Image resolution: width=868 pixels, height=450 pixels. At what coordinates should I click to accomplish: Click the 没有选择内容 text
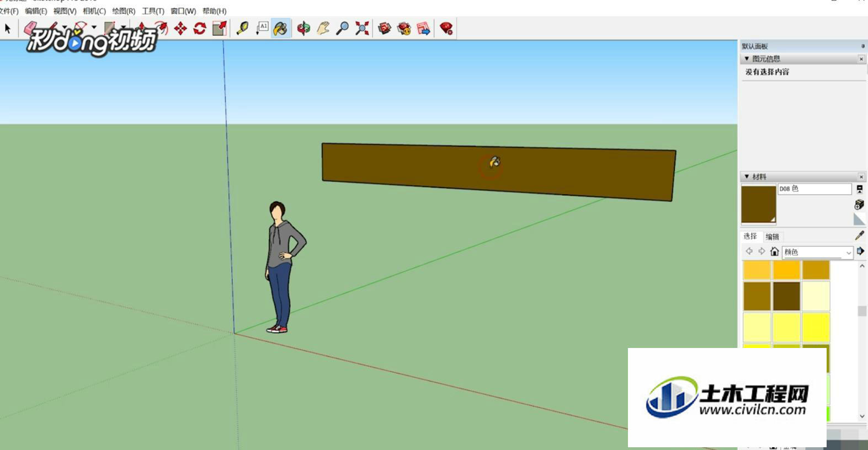767,72
